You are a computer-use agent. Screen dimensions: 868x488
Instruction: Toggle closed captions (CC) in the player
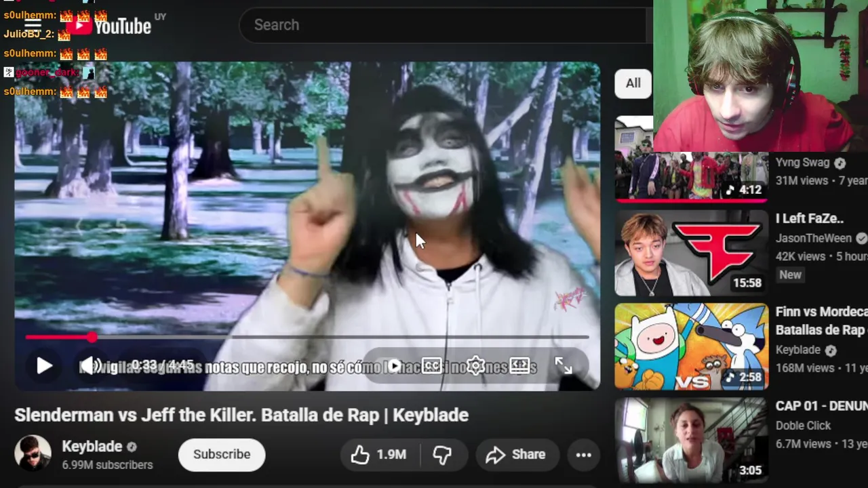(432, 366)
